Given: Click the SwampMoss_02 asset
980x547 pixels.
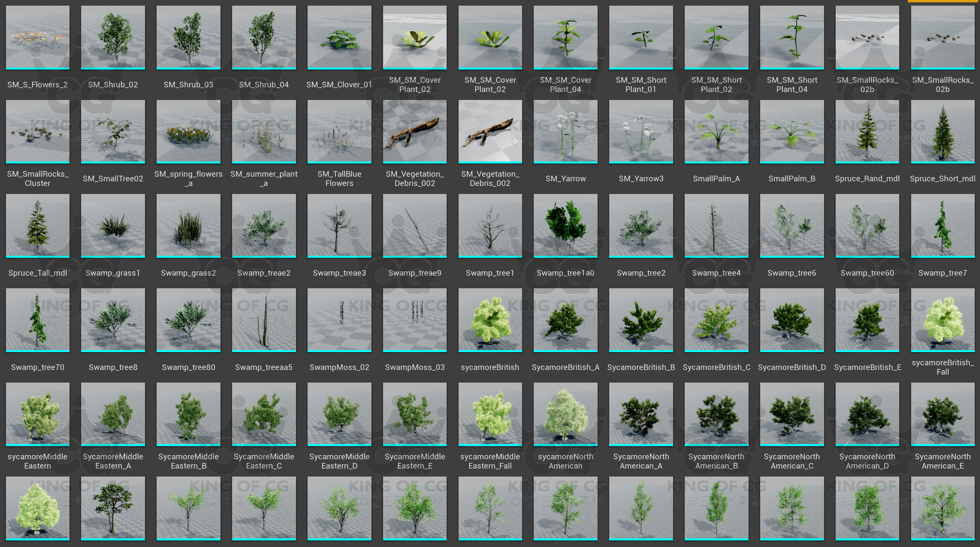Looking at the screenshot, I should tap(339, 320).
